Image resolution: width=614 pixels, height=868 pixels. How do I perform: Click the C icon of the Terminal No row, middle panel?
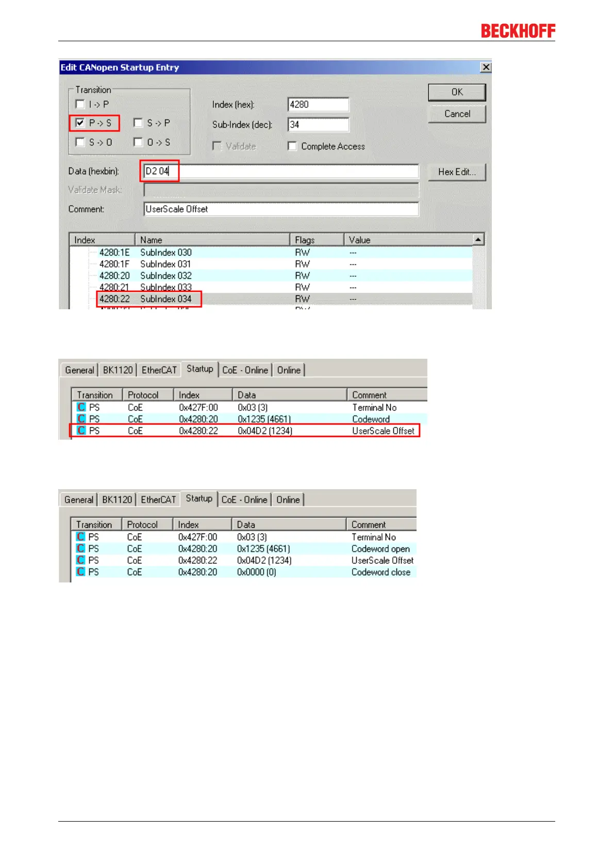[x=81, y=407]
